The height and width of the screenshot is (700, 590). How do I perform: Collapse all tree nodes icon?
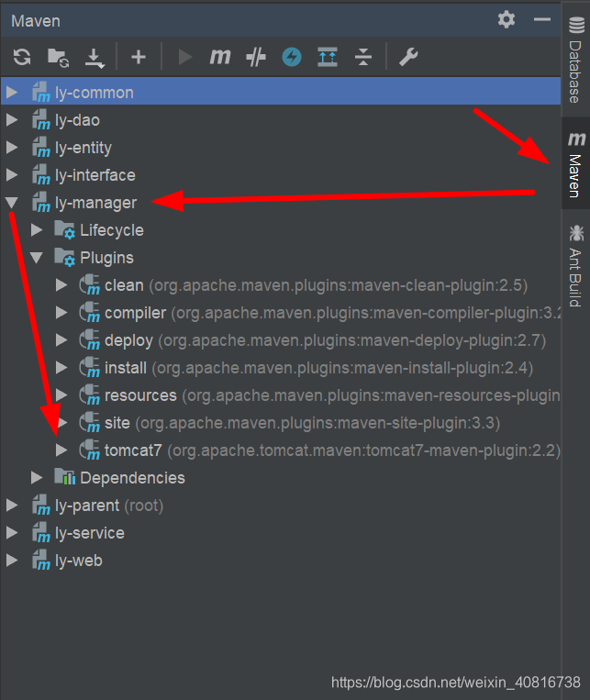363,57
